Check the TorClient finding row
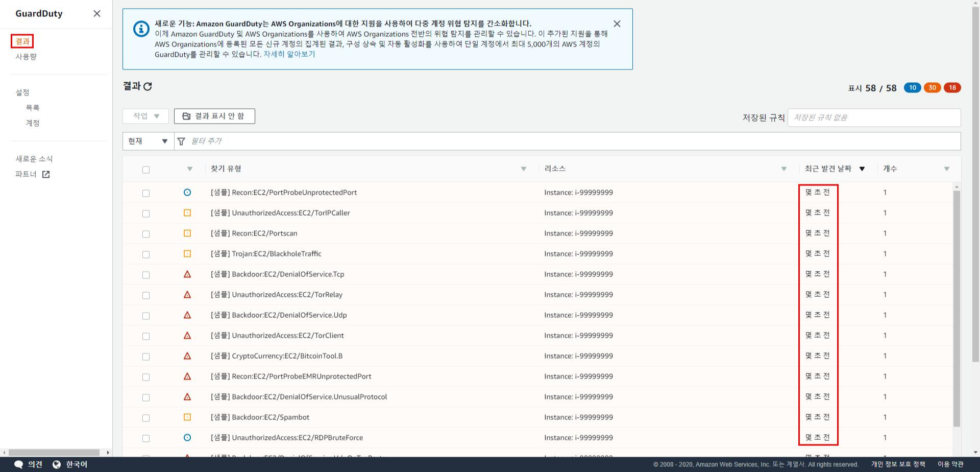 (x=146, y=336)
